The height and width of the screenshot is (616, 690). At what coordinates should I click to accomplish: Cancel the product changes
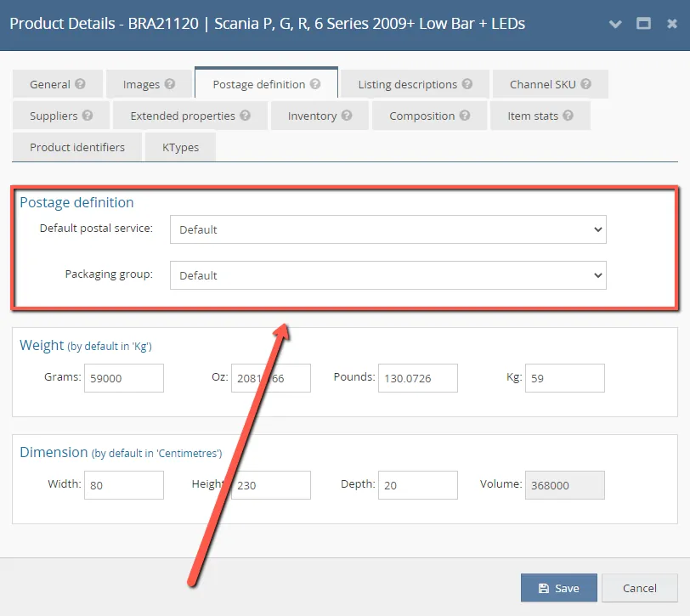pos(639,588)
